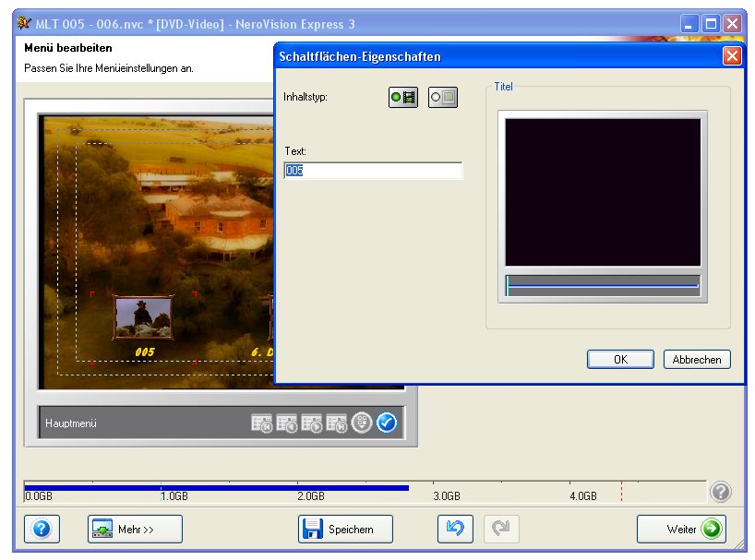The width and height of the screenshot is (755, 560).
Task: Click the first-menu-page navigation icon
Action: point(262,423)
